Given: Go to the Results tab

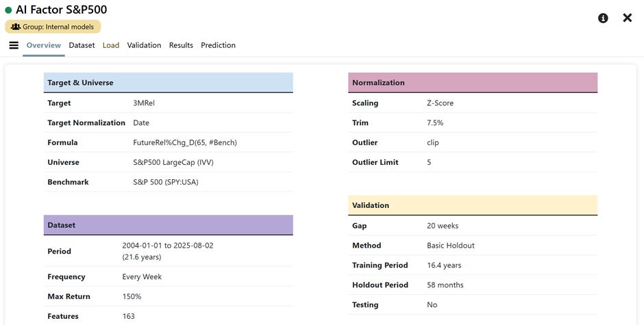Looking at the screenshot, I should [x=181, y=45].
